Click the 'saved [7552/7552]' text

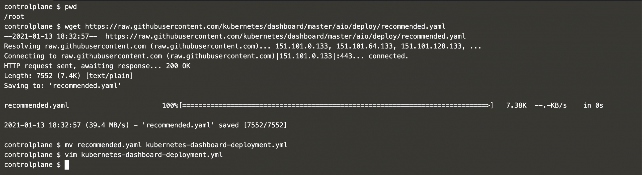click(253, 125)
